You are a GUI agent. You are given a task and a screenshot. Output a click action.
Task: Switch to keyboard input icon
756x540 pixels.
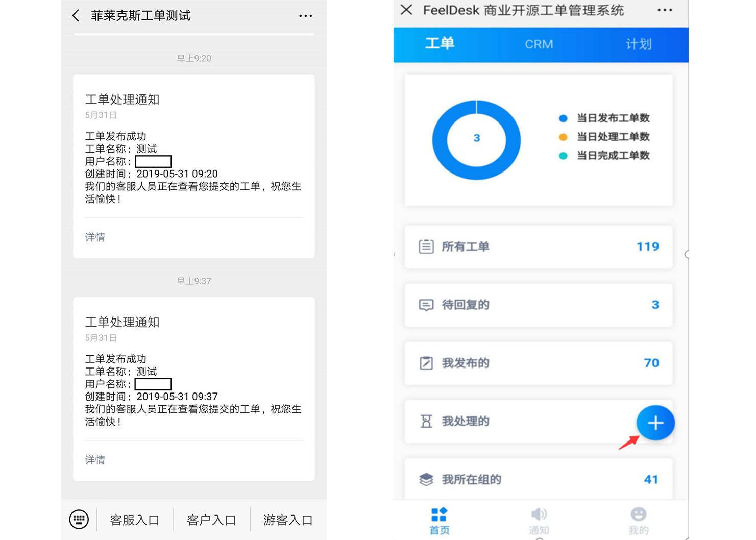pyautogui.click(x=79, y=520)
